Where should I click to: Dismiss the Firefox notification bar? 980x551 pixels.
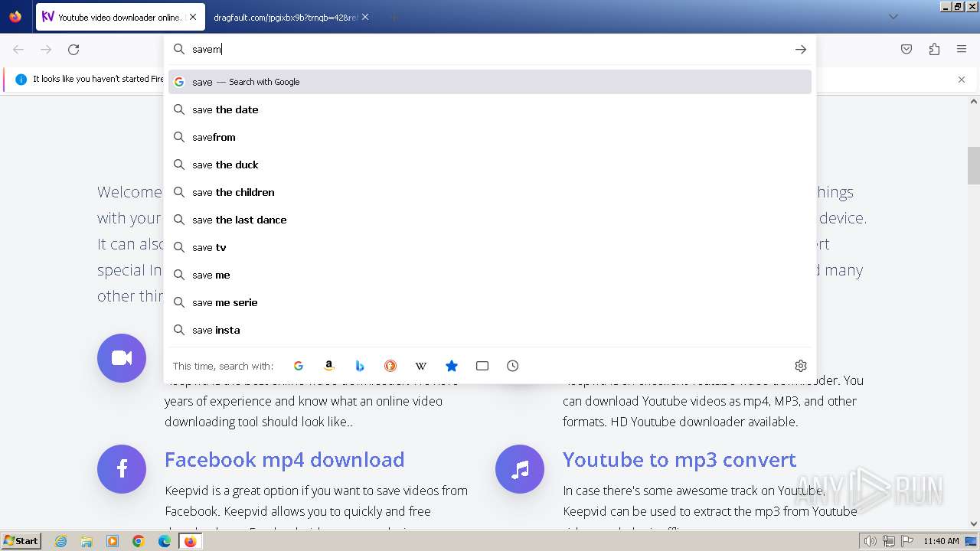[x=962, y=79]
